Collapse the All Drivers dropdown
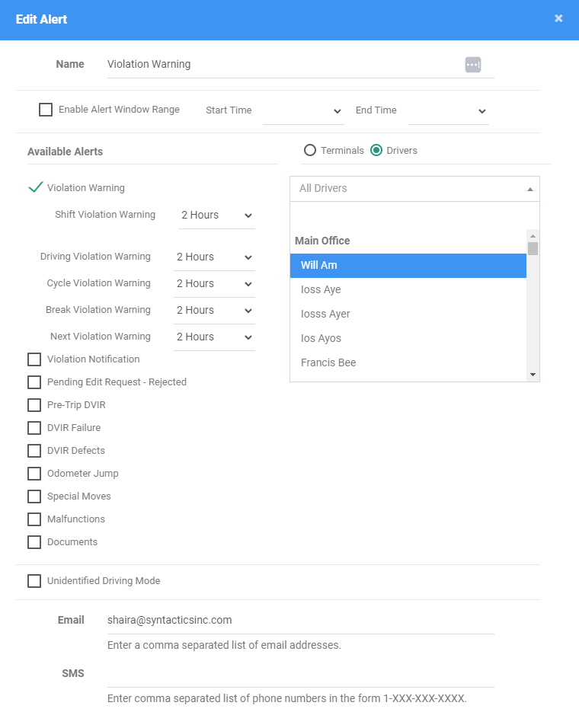 [x=414, y=189]
